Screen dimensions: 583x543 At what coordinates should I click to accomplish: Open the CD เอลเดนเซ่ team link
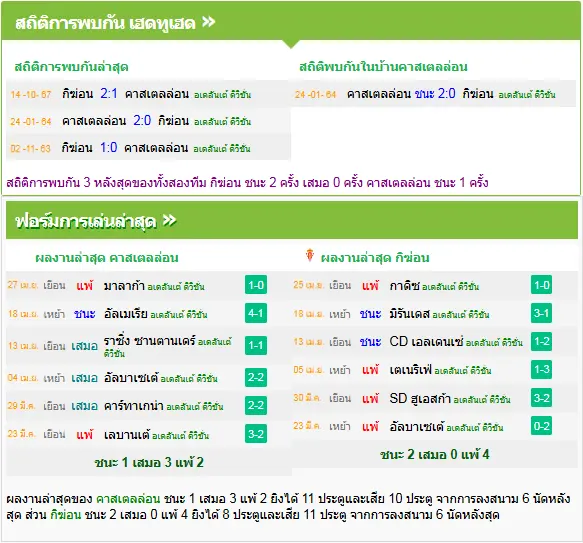coord(426,341)
